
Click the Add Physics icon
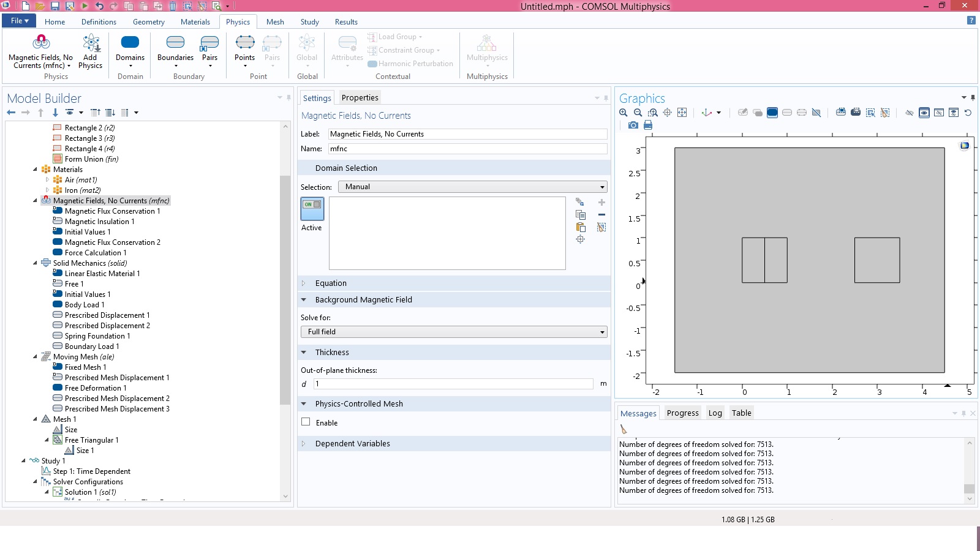(x=90, y=51)
